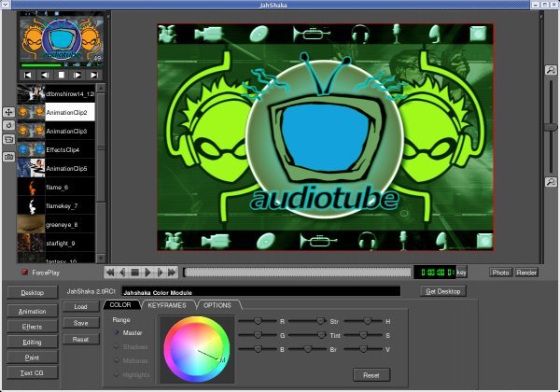Image resolution: width=560 pixels, height=392 pixels.
Task: Select clip EffectsClip4 in list
Action: point(56,149)
